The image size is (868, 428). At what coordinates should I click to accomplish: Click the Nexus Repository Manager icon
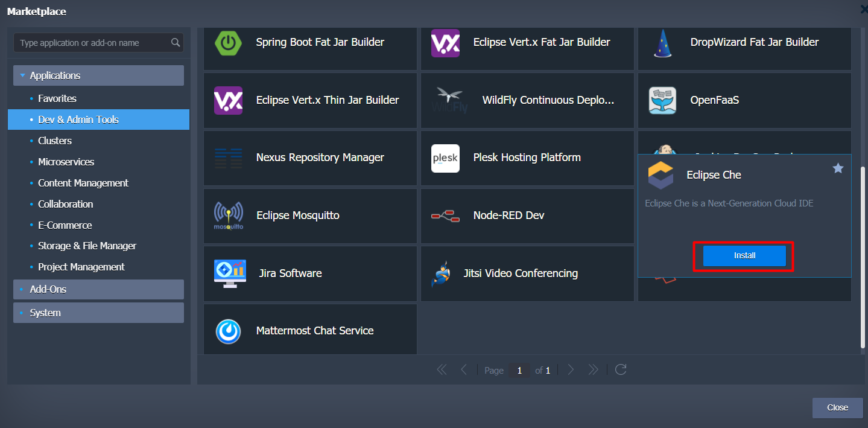(228, 158)
